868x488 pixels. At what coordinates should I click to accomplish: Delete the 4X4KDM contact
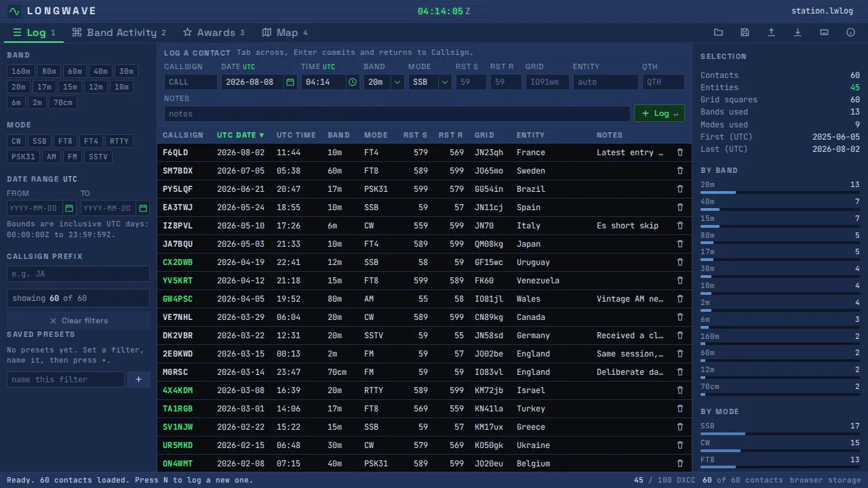[x=680, y=390]
